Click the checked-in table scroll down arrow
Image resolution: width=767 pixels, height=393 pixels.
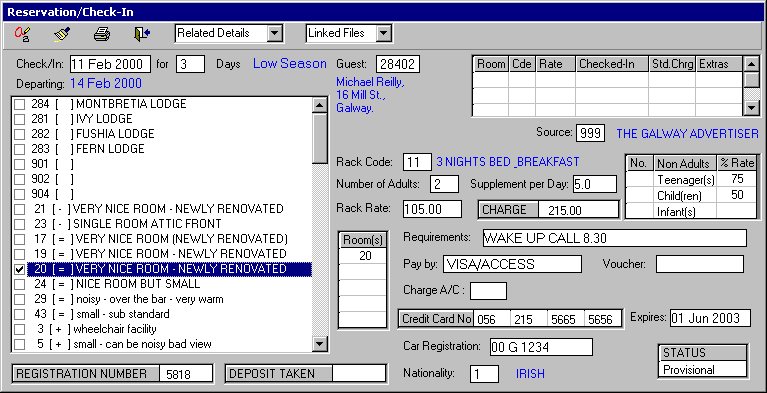(751, 108)
